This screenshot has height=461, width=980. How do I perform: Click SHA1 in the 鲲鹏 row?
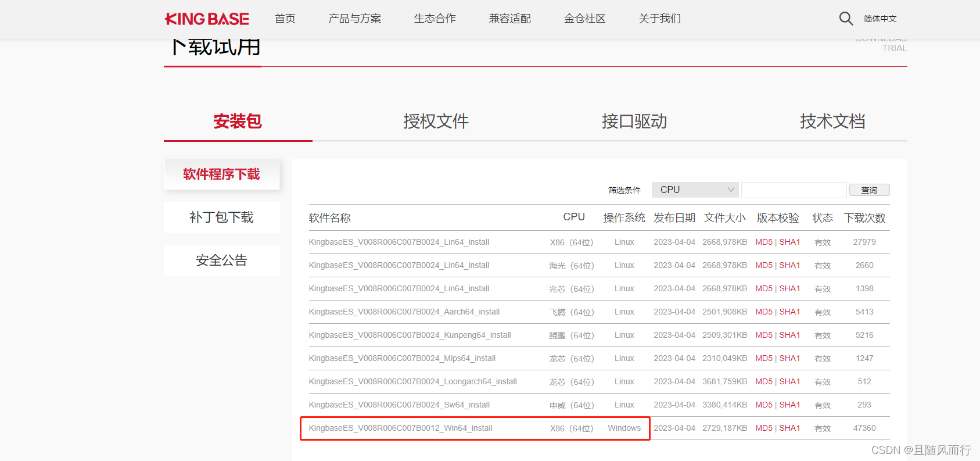tap(789, 335)
